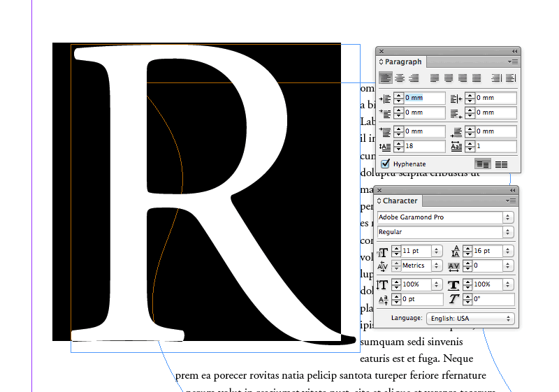Open the horizontal scale 100% dropdown
Screen dimensions: 559x392
point(508,284)
